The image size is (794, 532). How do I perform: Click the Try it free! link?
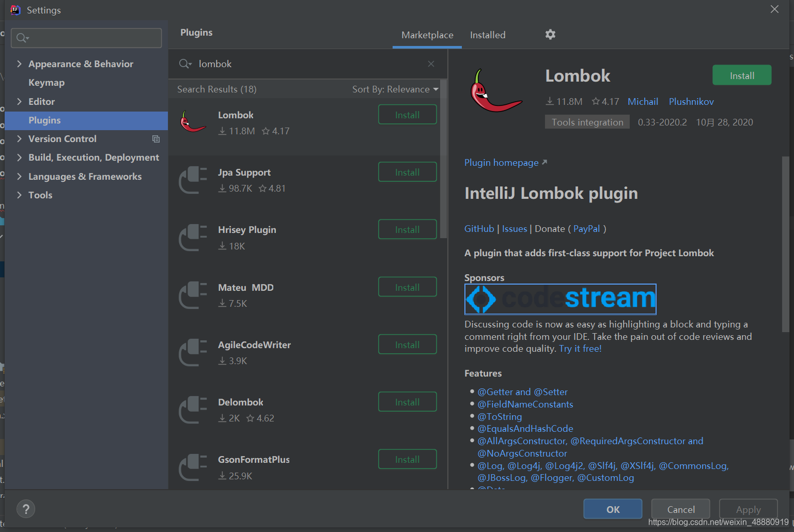(x=580, y=349)
